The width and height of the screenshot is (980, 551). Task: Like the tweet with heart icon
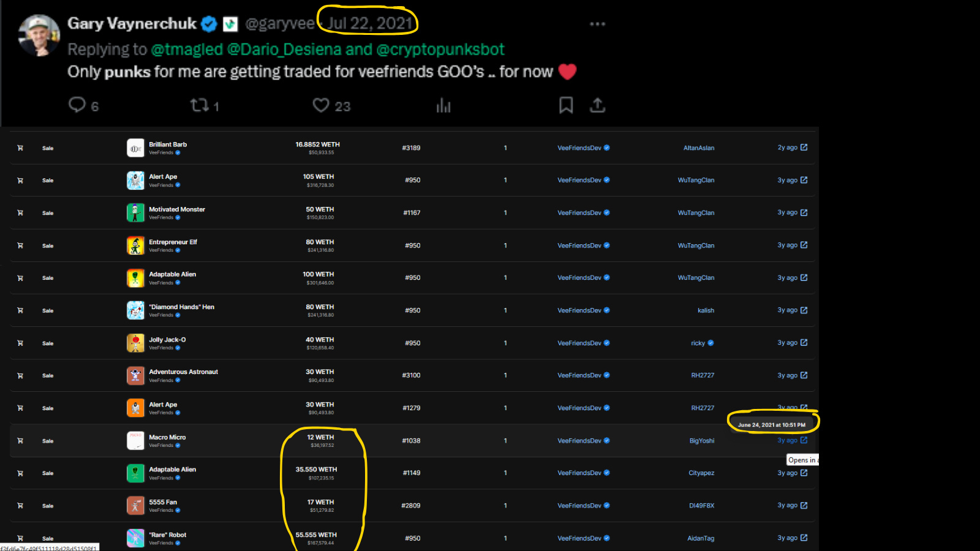click(x=321, y=105)
